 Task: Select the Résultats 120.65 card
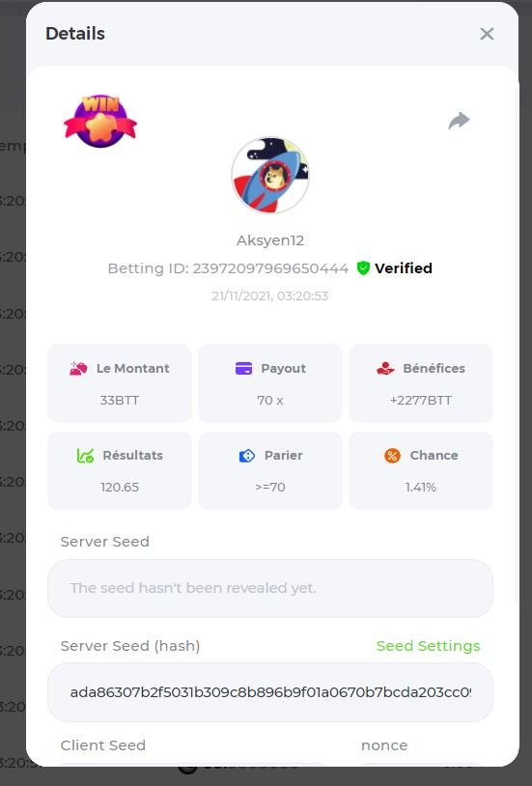[x=120, y=470]
